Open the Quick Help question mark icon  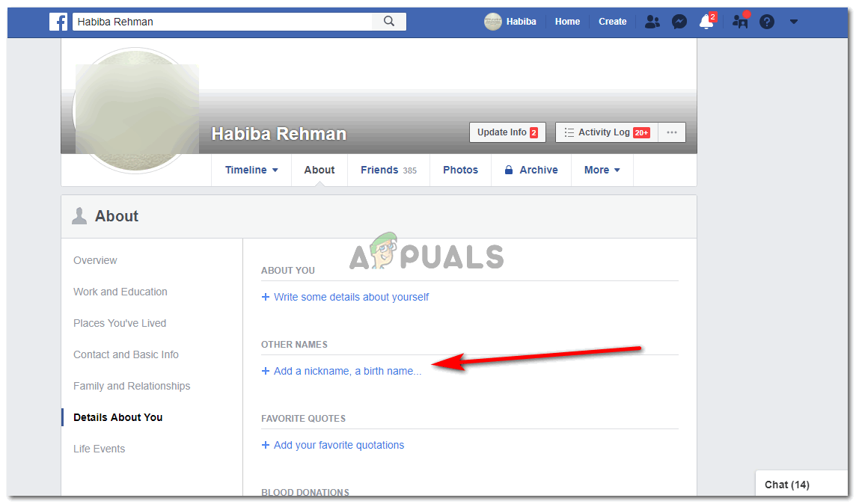(x=766, y=22)
